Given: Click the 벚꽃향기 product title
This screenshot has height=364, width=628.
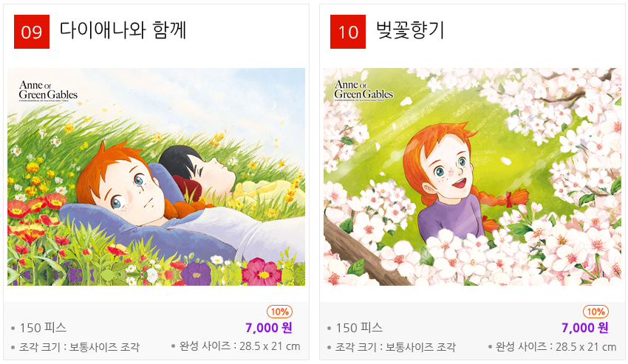Looking at the screenshot, I should coord(410,30).
